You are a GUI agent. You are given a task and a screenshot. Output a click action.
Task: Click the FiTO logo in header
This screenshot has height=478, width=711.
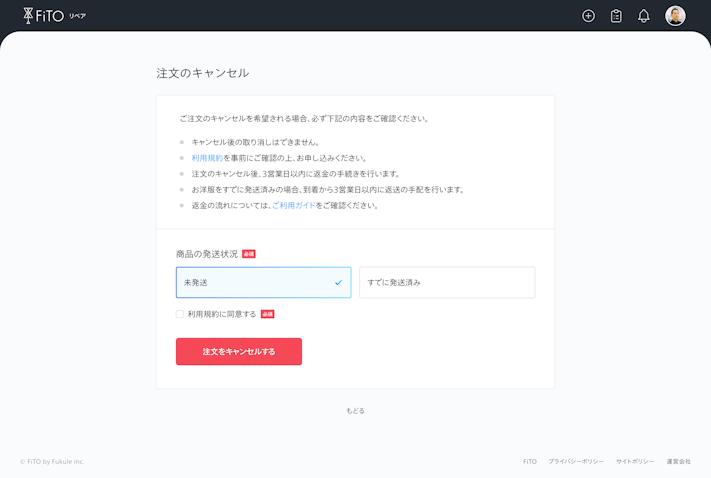click(x=54, y=16)
